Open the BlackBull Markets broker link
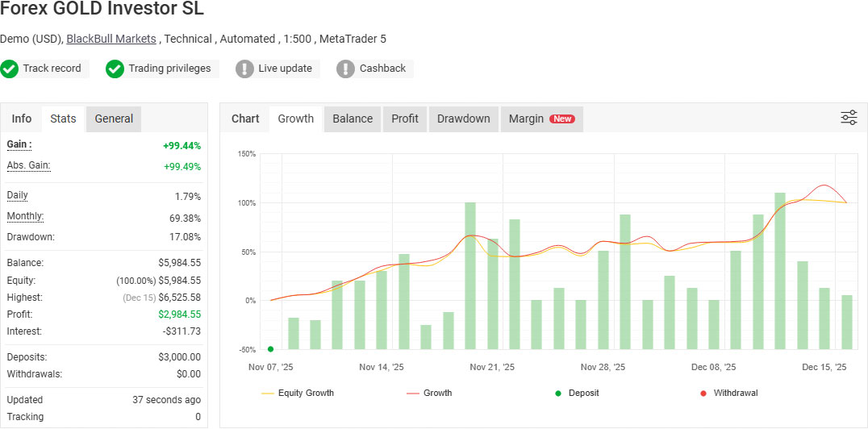This screenshot has width=868, height=429. [x=111, y=39]
